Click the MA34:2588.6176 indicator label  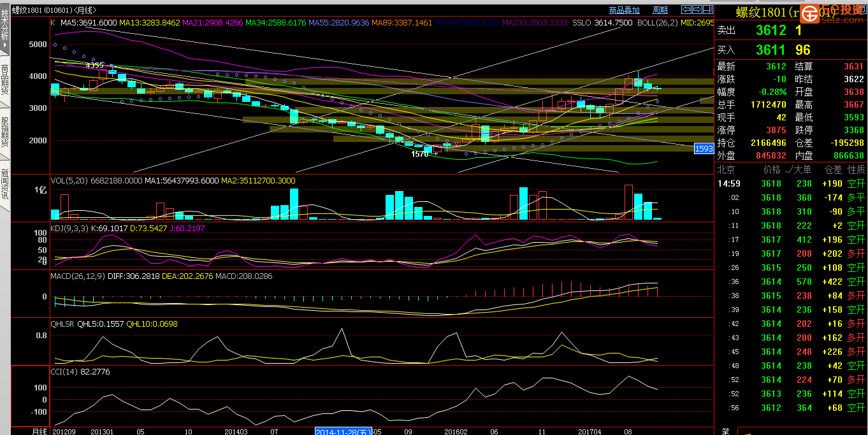coord(276,22)
